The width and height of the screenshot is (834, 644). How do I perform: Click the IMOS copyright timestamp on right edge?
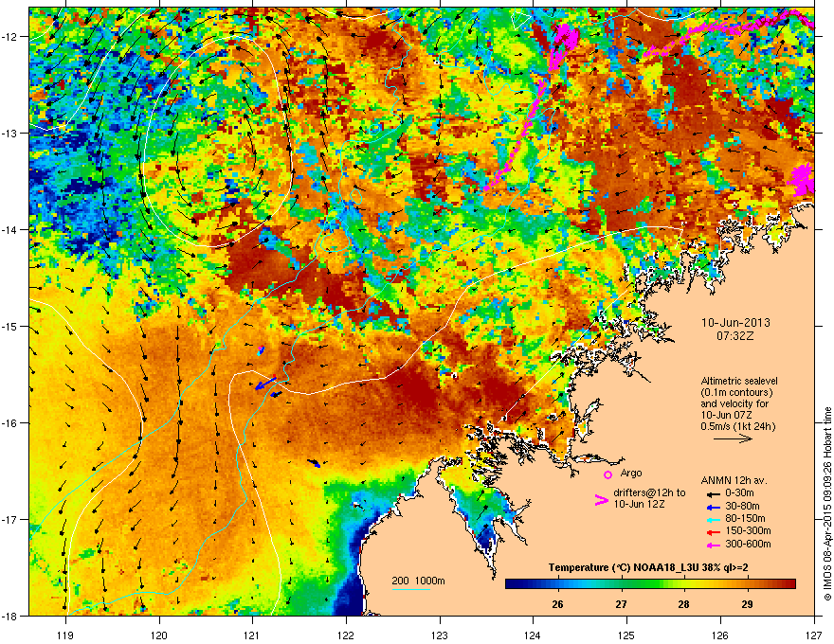(827, 504)
